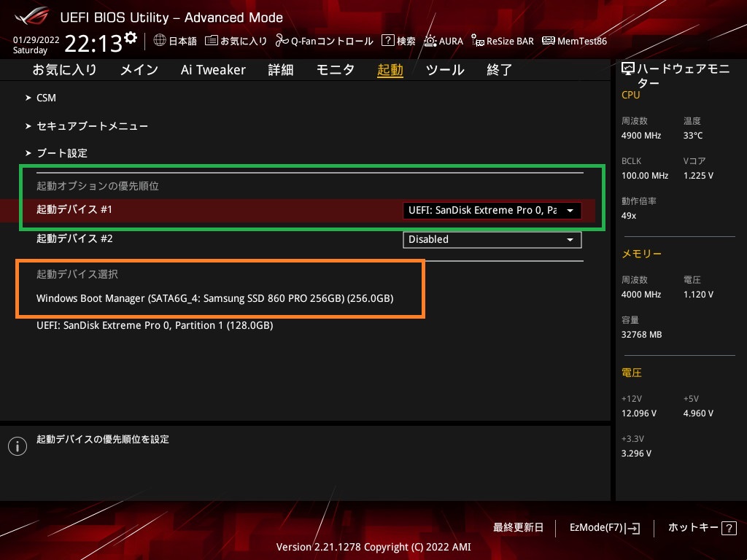Click the 検索 question mark icon
747x560 pixels.
point(388,41)
